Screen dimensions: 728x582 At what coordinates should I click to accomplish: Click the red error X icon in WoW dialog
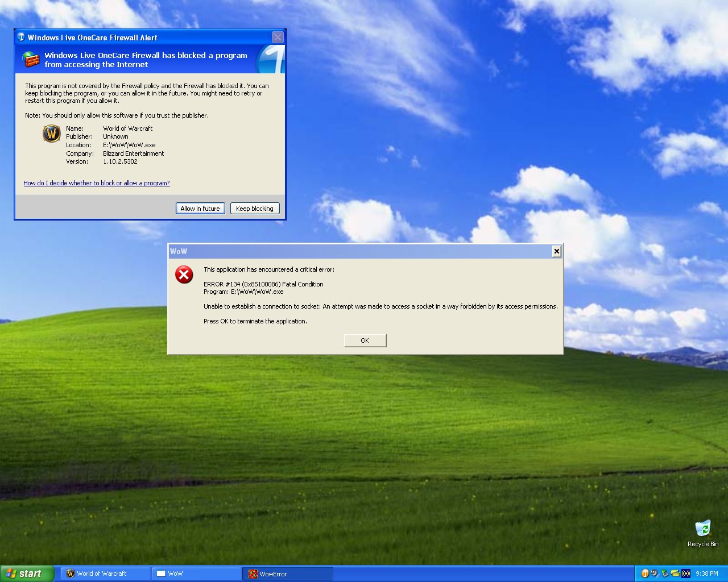pos(184,275)
